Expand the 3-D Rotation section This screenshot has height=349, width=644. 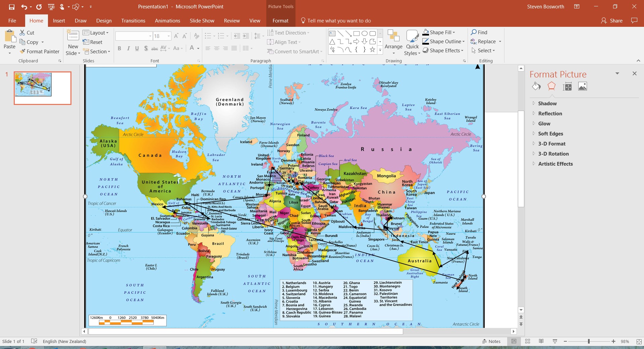pos(553,154)
